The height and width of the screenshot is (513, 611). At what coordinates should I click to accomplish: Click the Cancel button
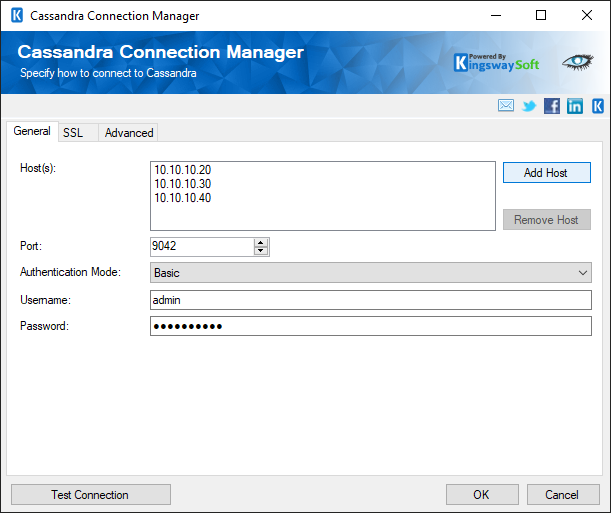click(x=563, y=495)
